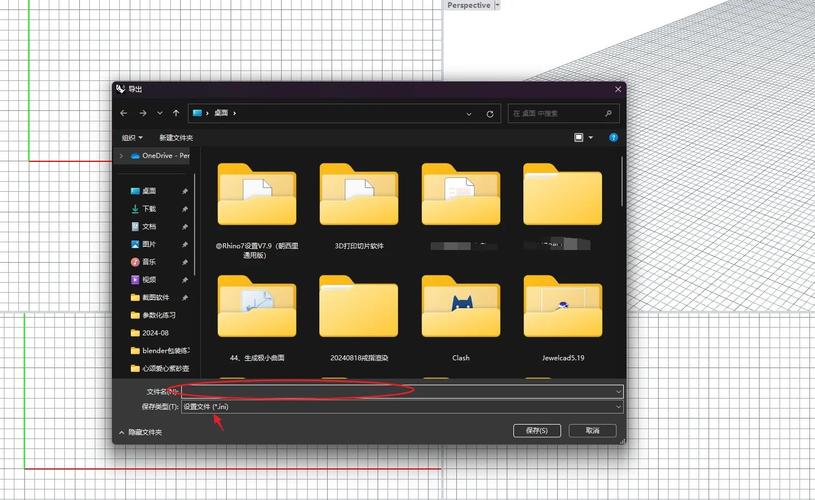Click the 取消 button
Screen dimensions: 815x500
tap(592, 430)
